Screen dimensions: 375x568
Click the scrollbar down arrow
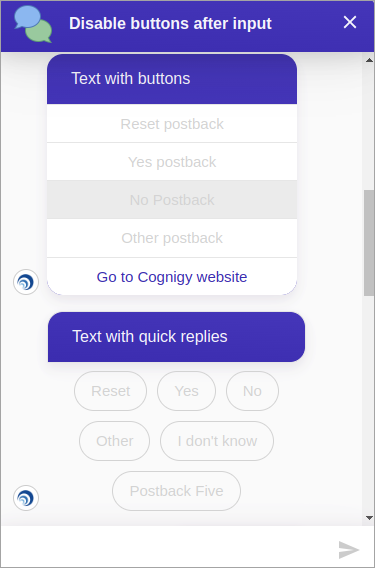tap(369, 518)
